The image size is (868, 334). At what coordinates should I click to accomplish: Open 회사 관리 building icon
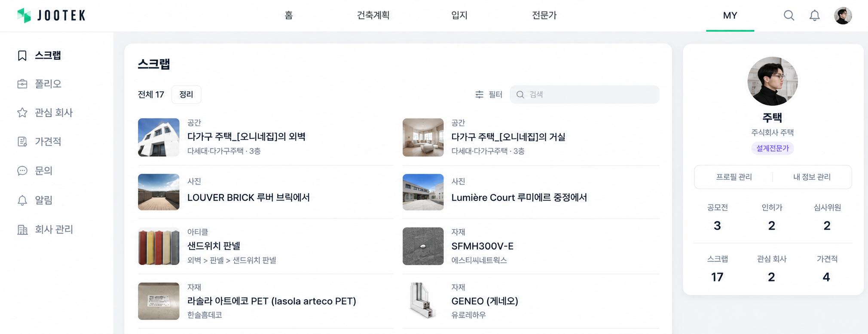[x=22, y=230]
